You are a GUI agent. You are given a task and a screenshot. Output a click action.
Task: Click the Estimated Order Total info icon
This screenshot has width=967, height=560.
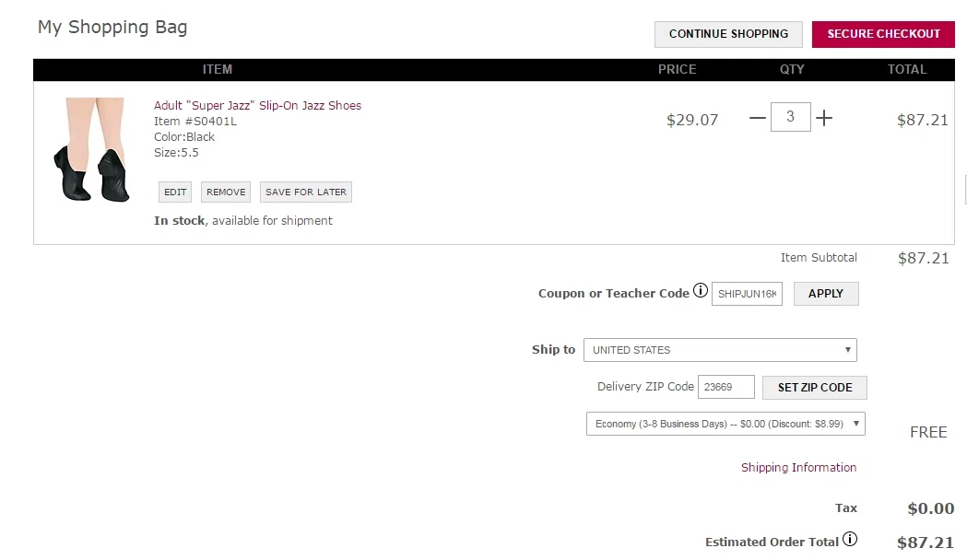[x=850, y=539]
